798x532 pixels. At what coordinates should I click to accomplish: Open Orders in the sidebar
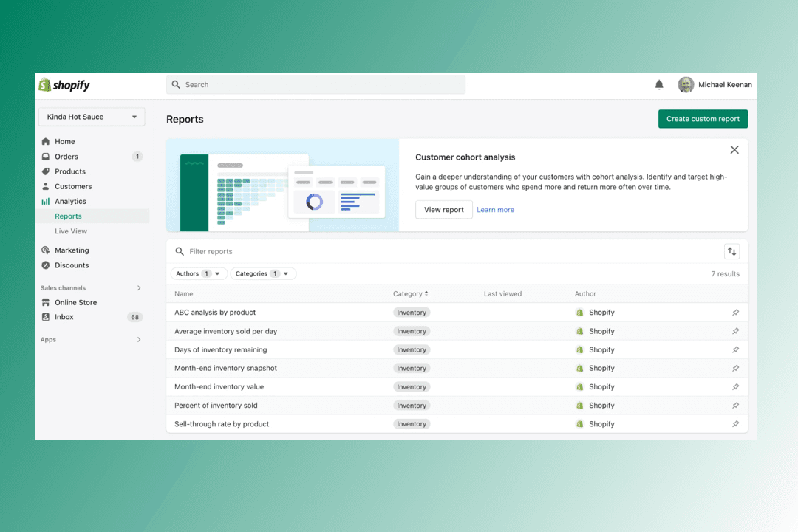click(66, 157)
